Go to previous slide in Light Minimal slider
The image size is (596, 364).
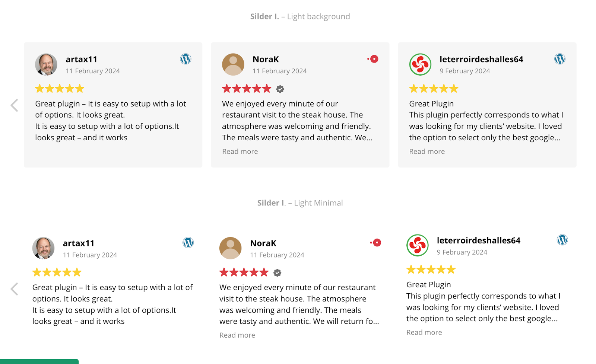(x=15, y=289)
